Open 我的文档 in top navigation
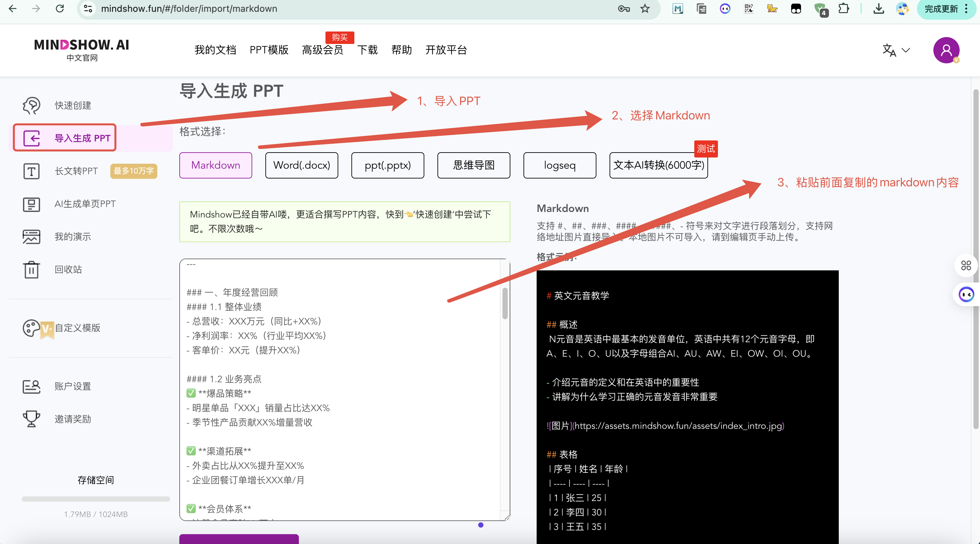 pos(215,50)
